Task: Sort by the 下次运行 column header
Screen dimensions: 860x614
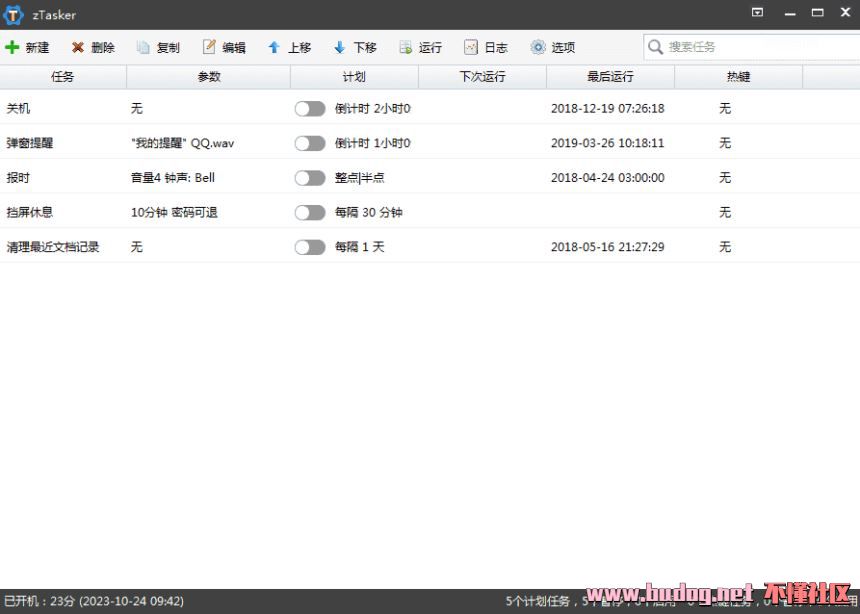Action: [483, 77]
